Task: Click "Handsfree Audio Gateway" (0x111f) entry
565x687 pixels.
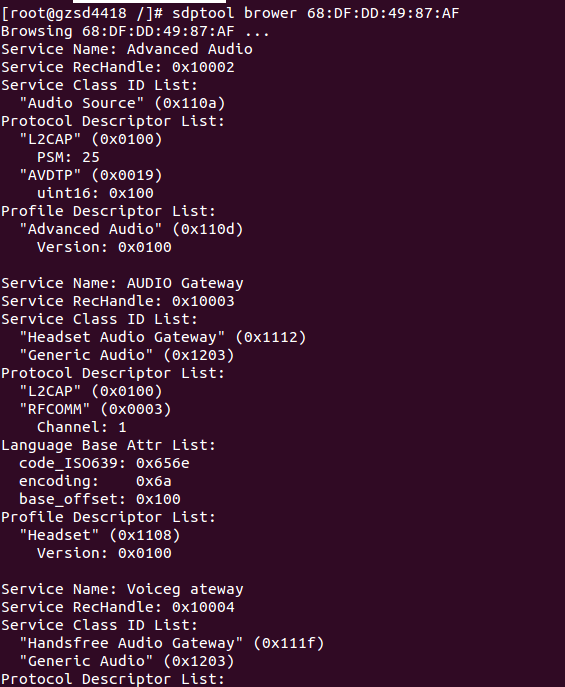Action: click(x=172, y=643)
